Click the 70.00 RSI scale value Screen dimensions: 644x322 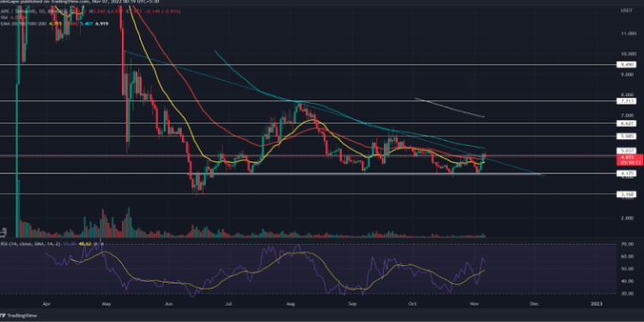point(627,244)
